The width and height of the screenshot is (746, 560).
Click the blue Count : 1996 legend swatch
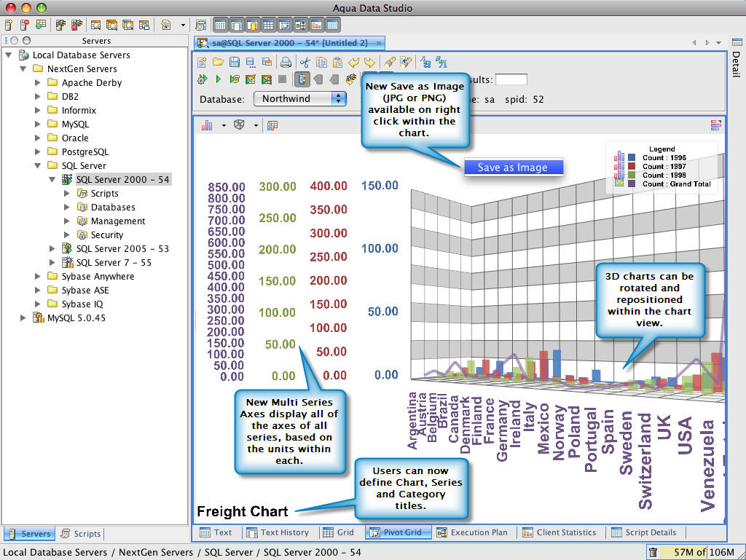[632, 158]
